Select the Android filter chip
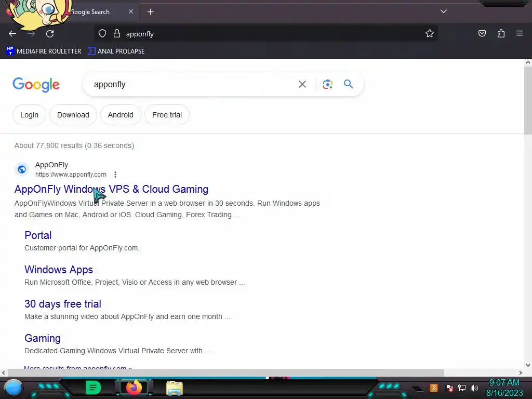Screen dimensions: 532x399 coord(121,115)
